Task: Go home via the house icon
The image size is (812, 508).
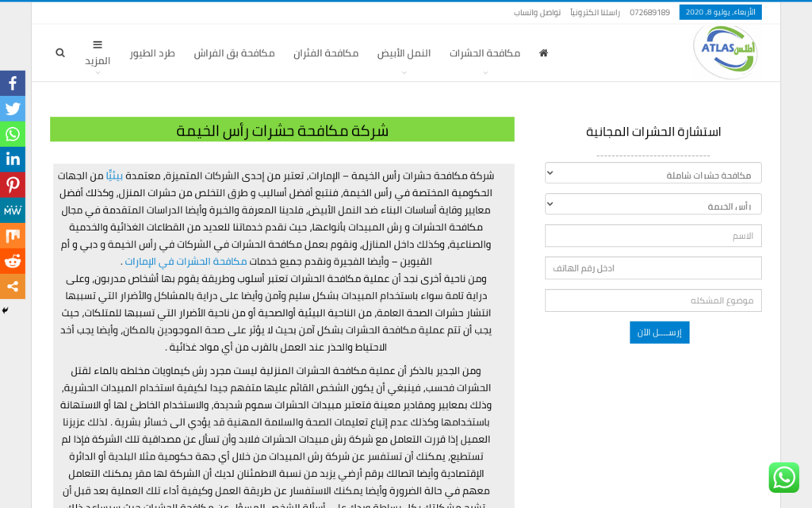Action: (542, 52)
